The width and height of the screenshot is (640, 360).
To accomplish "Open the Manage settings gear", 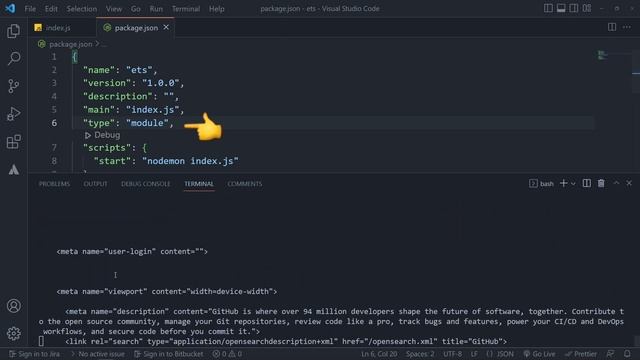I will (13, 333).
